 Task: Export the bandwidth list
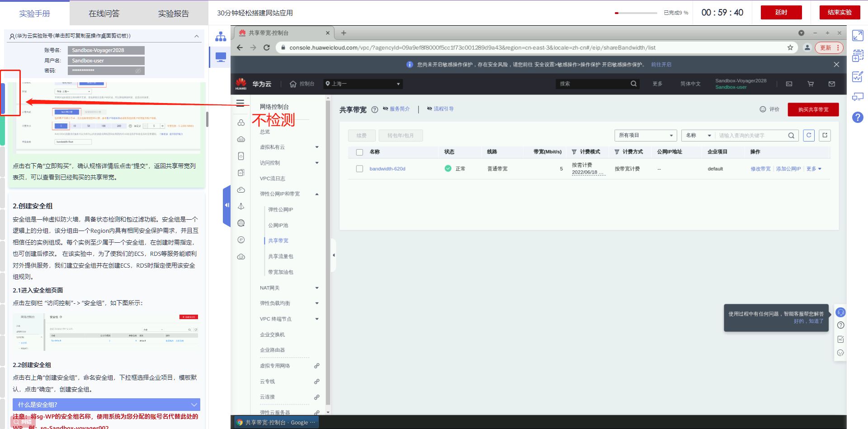pyautogui.click(x=825, y=135)
